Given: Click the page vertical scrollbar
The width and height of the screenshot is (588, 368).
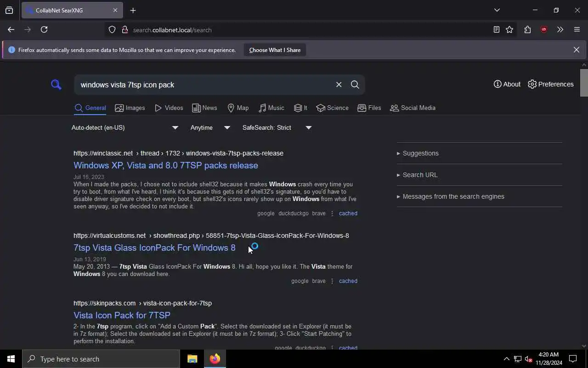Looking at the screenshot, I should pos(584,83).
